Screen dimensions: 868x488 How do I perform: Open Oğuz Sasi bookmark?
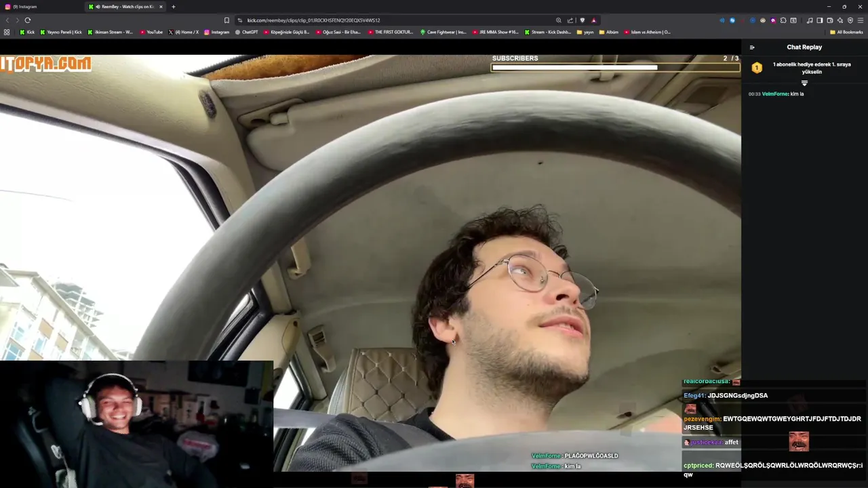click(338, 32)
